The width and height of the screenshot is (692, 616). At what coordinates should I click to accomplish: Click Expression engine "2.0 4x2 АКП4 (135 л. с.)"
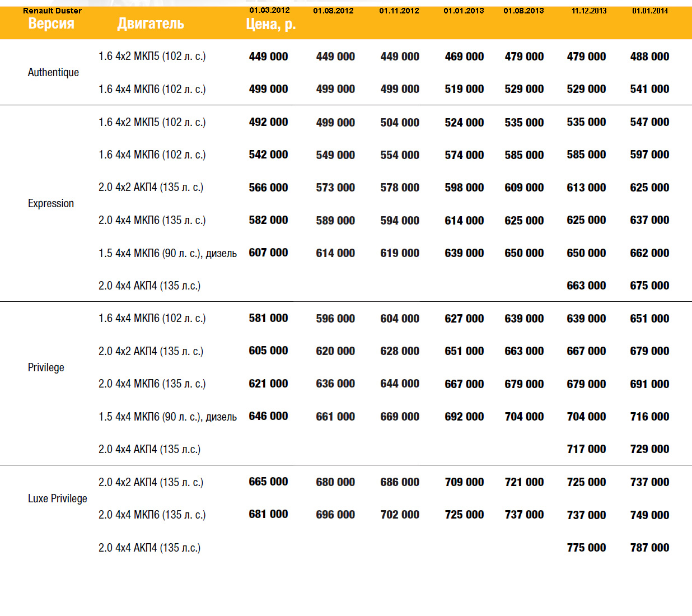pos(151,187)
